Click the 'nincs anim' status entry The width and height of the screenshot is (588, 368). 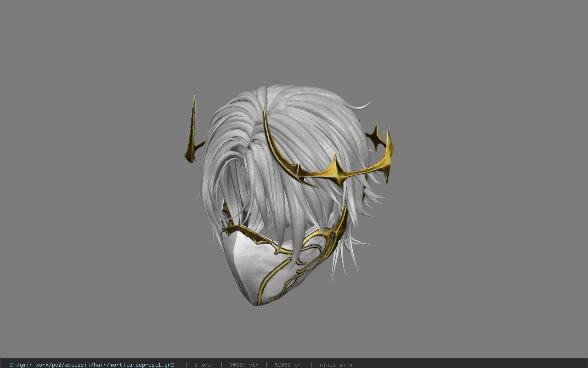pos(336,365)
